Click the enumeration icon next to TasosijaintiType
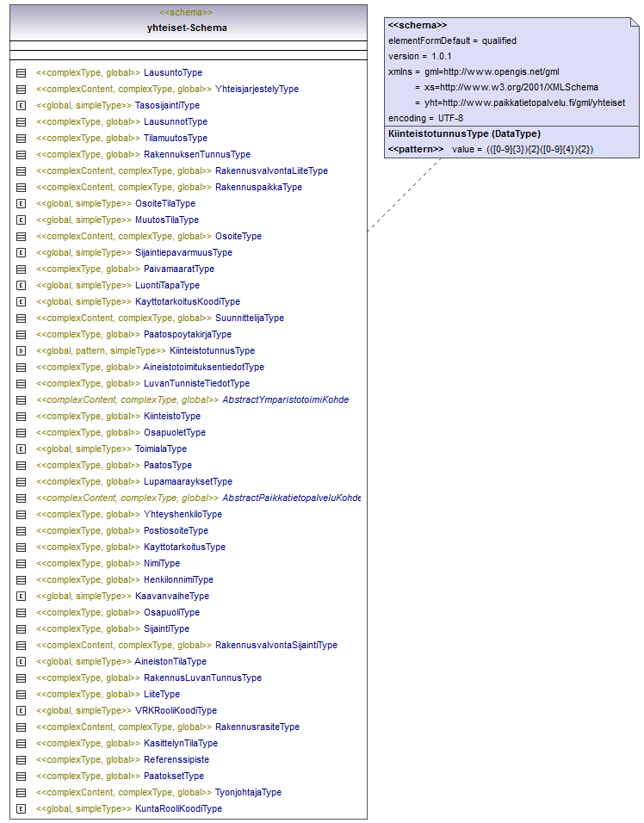 (x=22, y=106)
